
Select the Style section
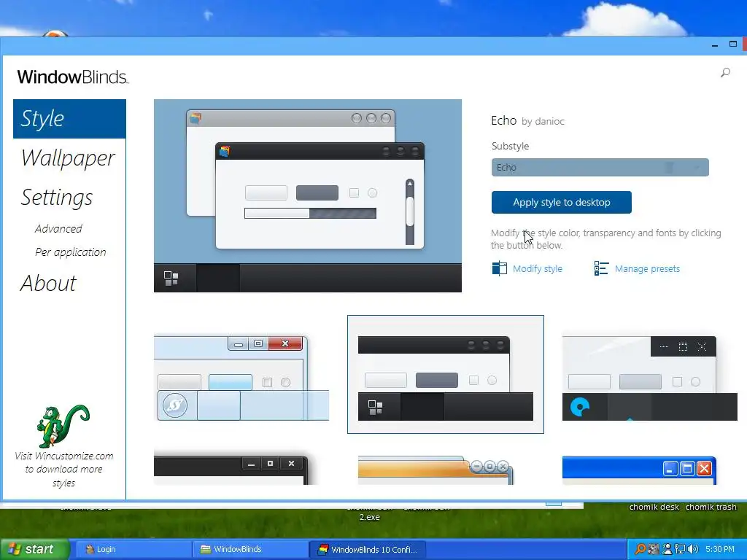click(x=69, y=119)
